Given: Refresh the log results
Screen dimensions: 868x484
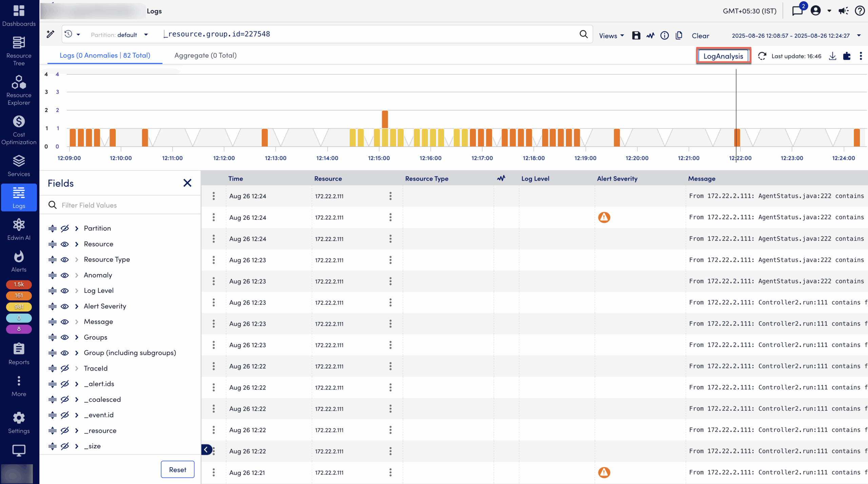Looking at the screenshot, I should [x=762, y=56].
